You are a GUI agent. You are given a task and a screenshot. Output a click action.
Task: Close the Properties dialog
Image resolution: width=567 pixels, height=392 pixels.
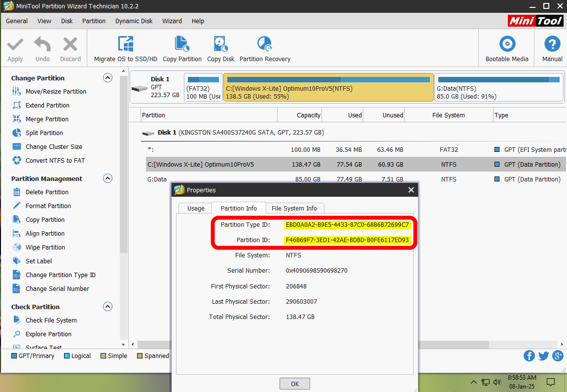click(x=411, y=190)
